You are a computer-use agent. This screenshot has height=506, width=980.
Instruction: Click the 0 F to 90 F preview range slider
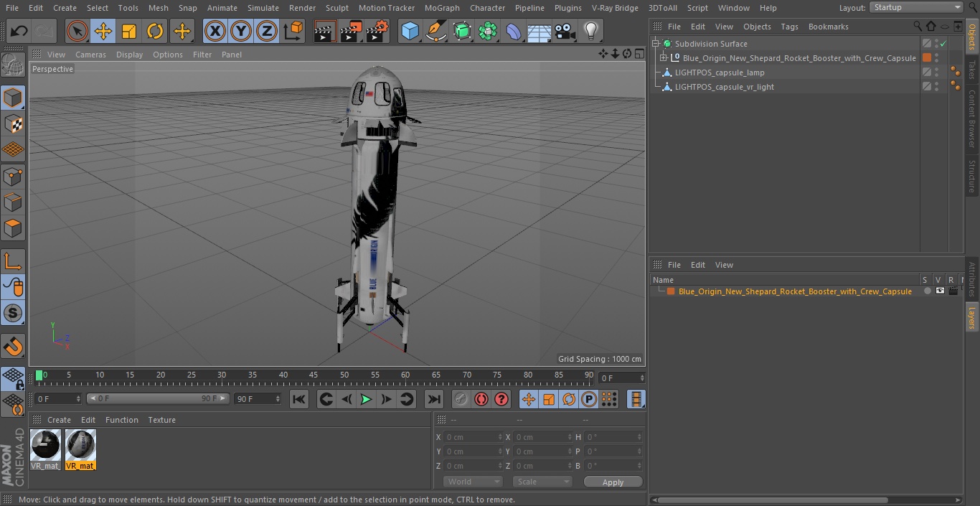point(158,398)
